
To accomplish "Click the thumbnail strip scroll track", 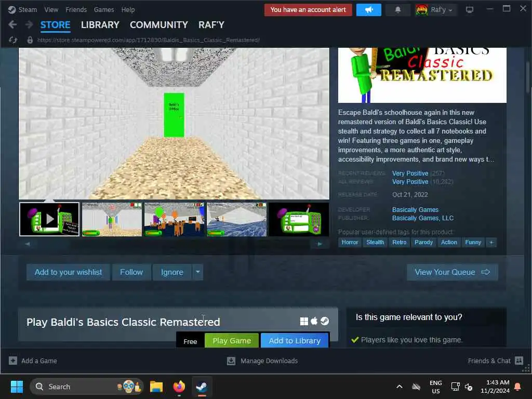I will 174,244.
